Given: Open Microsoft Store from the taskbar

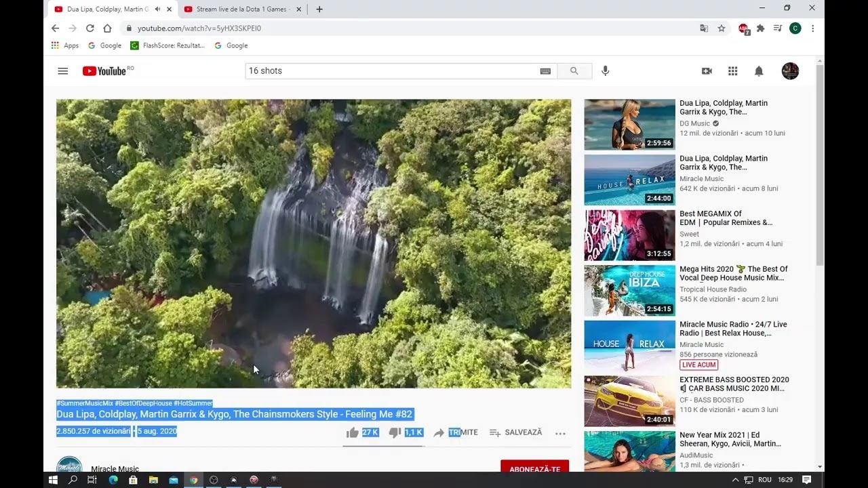Looking at the screenshot, I should [x=133, y=480].
